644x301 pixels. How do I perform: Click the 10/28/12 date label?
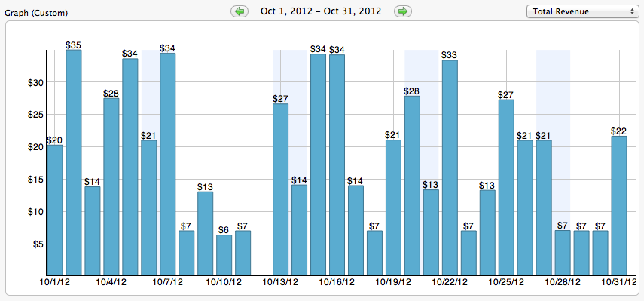[x=563, y=282]
